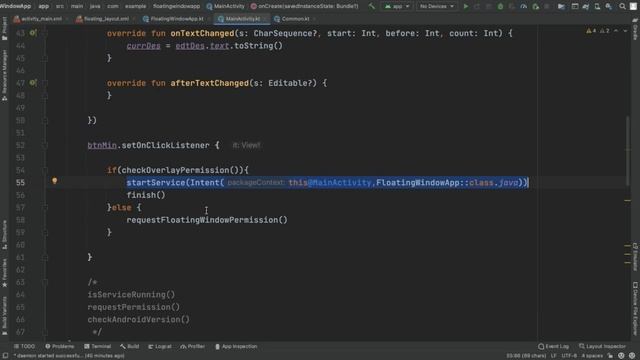Open the App Inspection tool window
This screenshot has width=640, height=360.
coord(236,346)
